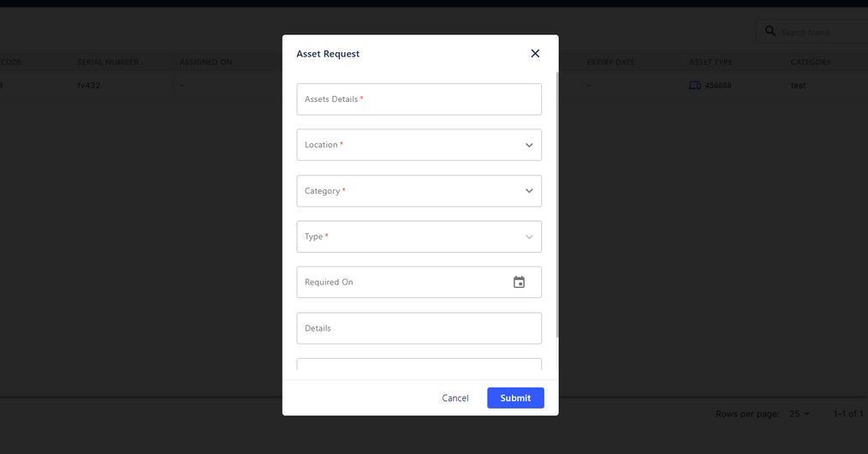Click the search magnifier icon
Image resolution: width=868 pixels, height=454 pixels.
click(770, 32)
